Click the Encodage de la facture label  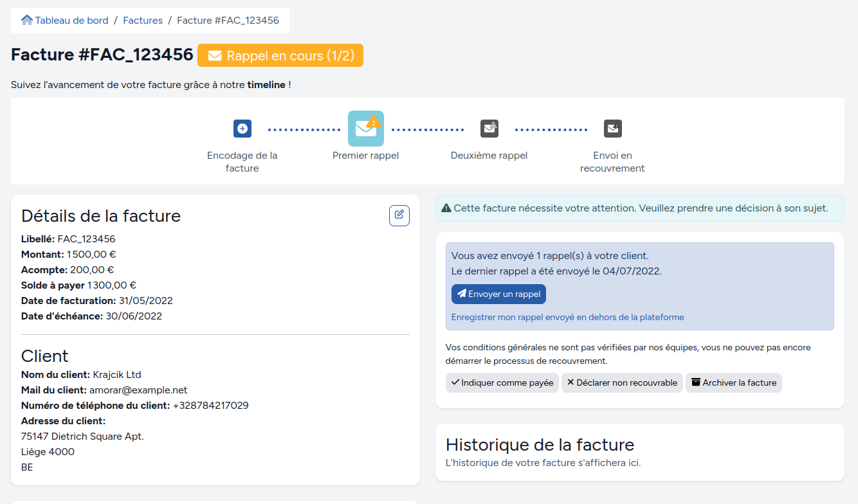[x=242, y=162]
